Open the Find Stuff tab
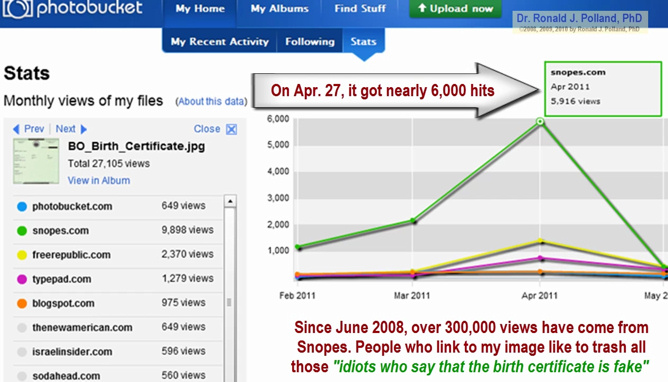 [360, 9]
